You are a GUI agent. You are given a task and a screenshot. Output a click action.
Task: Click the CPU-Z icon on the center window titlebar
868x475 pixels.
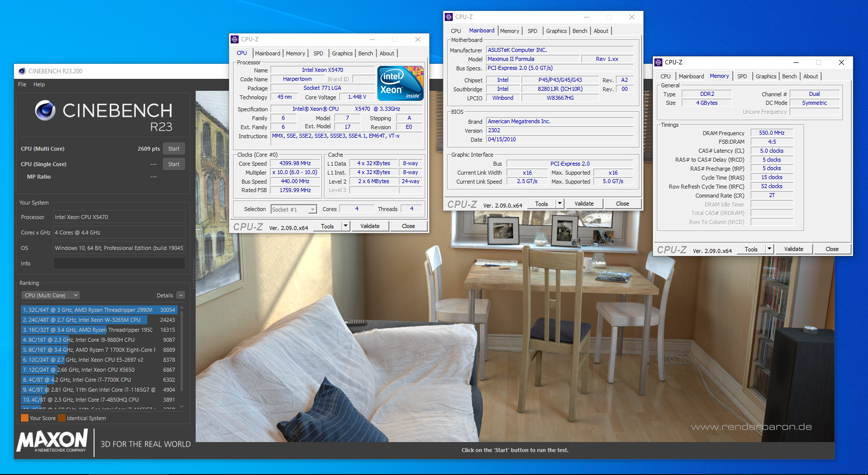click(x=235, y=39)
